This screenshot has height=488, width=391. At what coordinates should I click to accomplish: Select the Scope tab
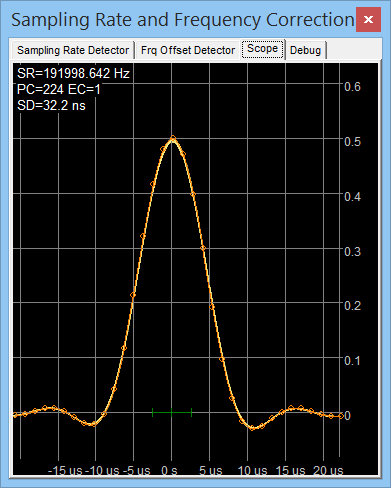[263, 49]
